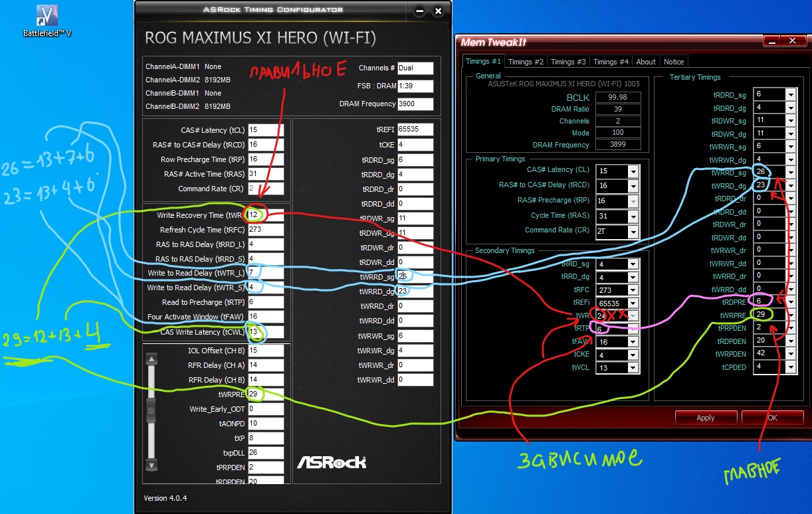Expand tWRWR_sg dropdown in Tertiary Timings
This screenshot has height=514, width=812.
click(x=791, y=147)
